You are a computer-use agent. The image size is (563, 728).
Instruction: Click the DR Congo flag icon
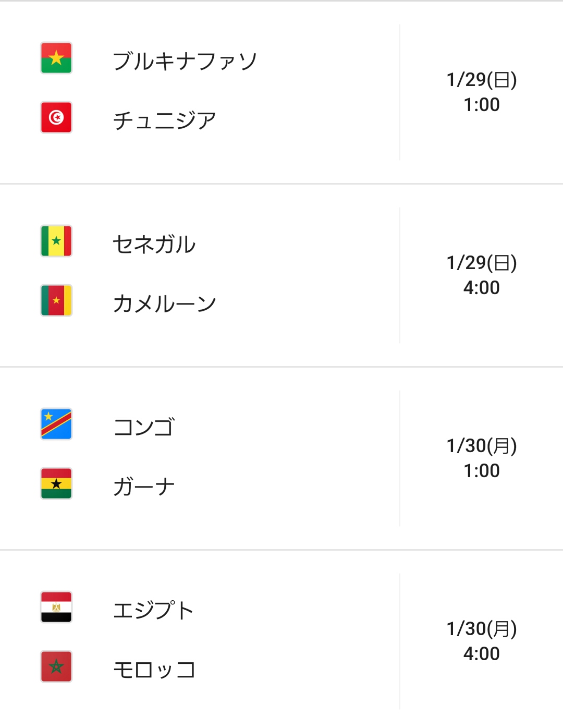pyautogui.click(x=56, y=424)
